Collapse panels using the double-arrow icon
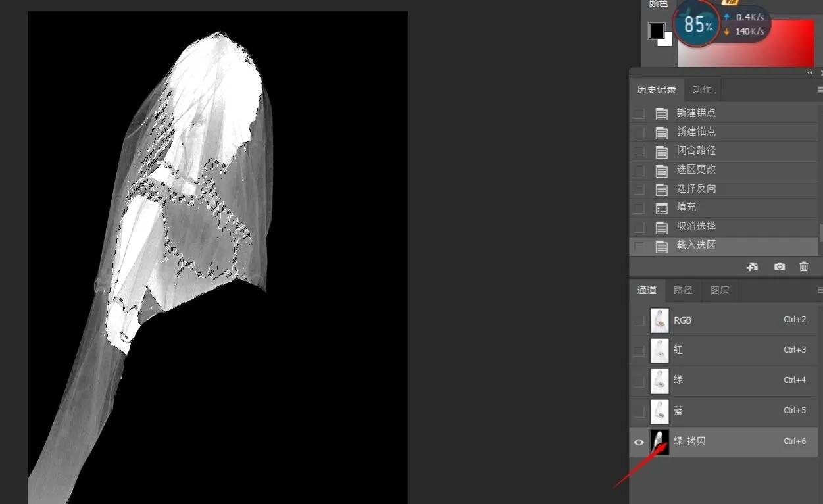The image size is (823, 504). 810,73
